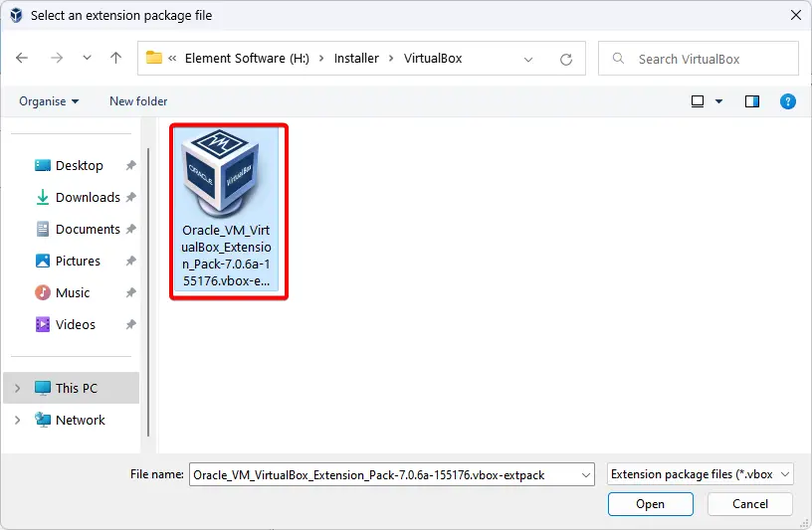Unpin Downloads using pin icon
812x530 pixels.
pos(130,197)
